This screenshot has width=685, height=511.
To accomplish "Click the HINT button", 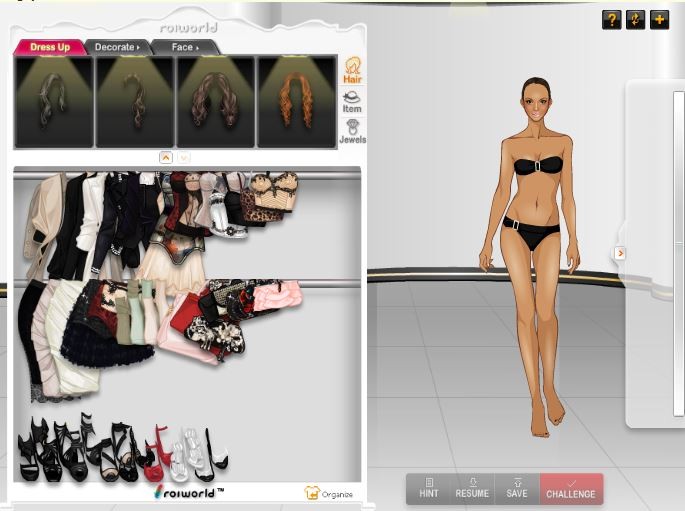I will click(x=428, y=488).
